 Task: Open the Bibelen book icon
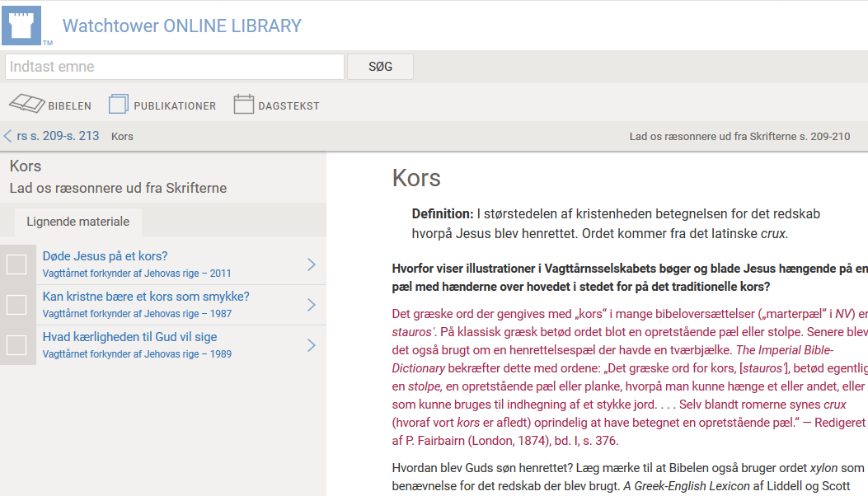tap(26, 104)
